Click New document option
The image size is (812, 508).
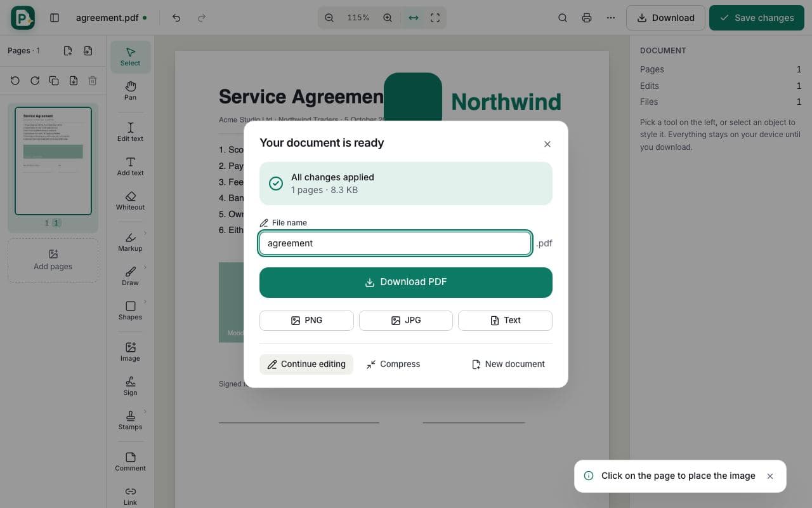tap(509, 364)
